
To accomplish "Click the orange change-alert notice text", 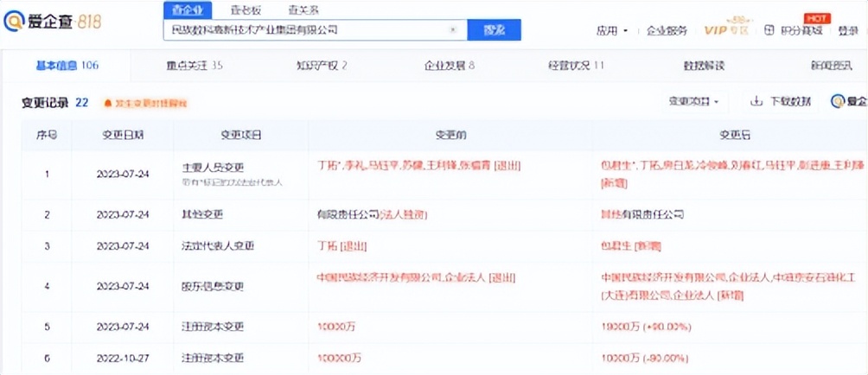I will tap(151, 103).
